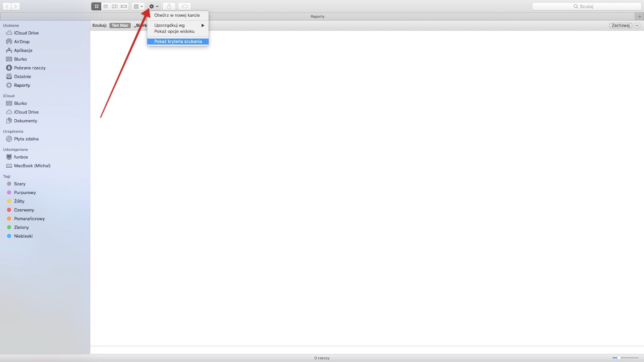This screenshot has width=644, height=362.
Task: Switch to Cover Flow view
Action: point(124,6)
